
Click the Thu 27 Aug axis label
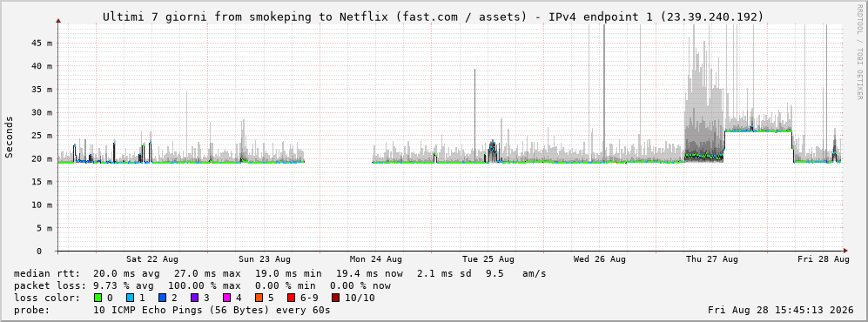pos(712,259)
